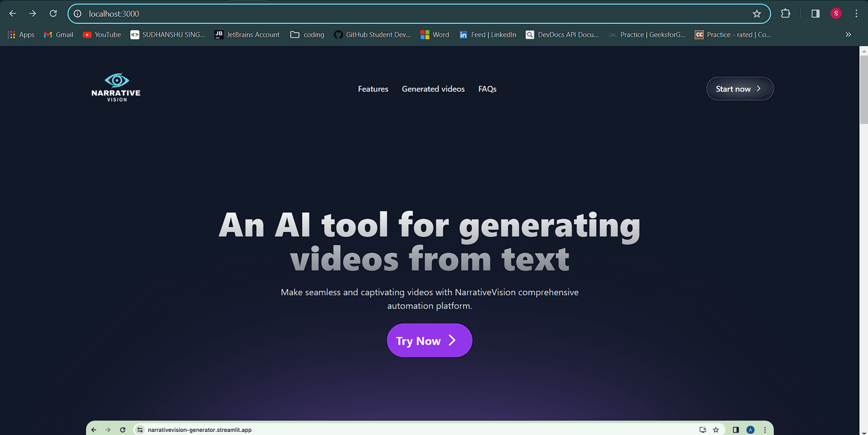Open Chrome three-dot menu
Screen dimensions: 868x435
click(857, 13)
